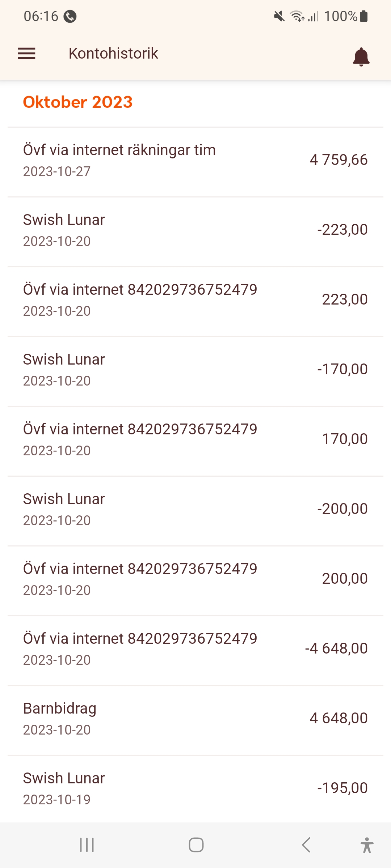Tap the Oktober 2023 month header
The width and height of the screenshot is (391, 868).
click(78, 102)
